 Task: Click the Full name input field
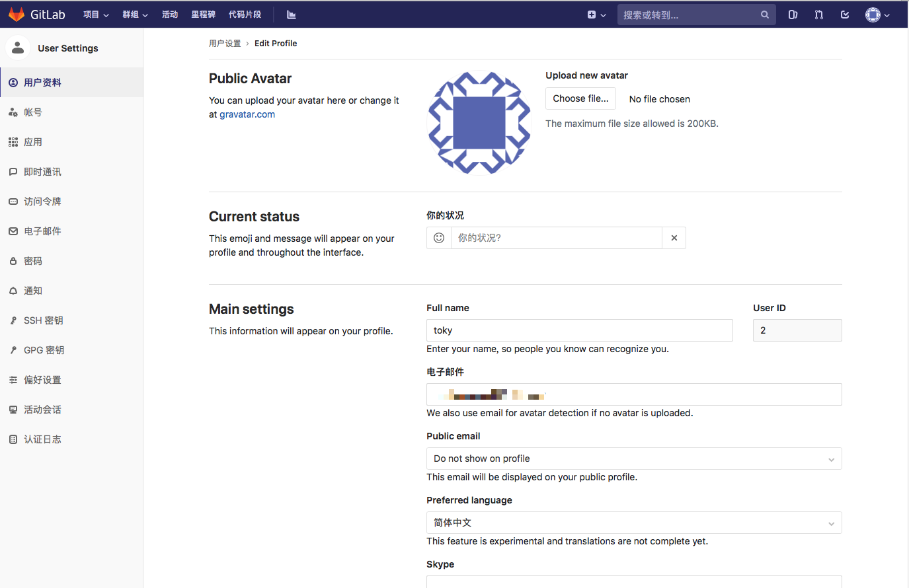pyautogui.click(x=579, y=330)
